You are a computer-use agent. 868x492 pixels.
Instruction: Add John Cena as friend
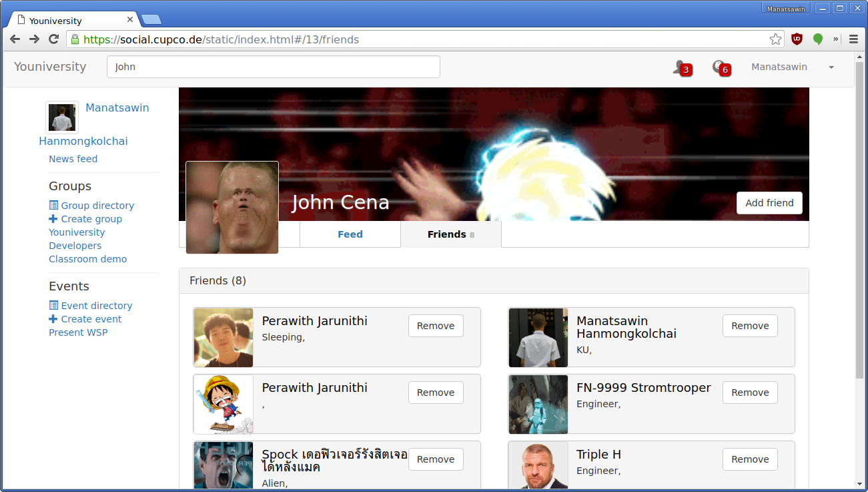[x=769, y=203]
